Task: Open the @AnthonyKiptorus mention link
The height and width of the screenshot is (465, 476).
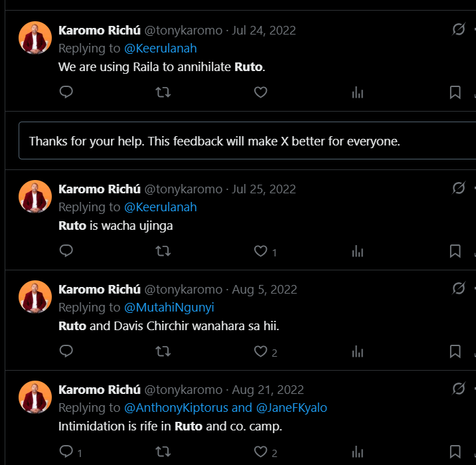Action: click(176, 408)
